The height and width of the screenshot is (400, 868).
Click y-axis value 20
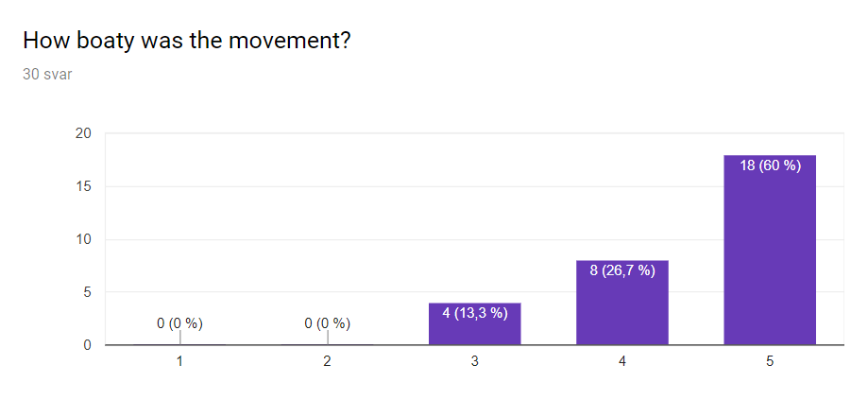pos(84,133)
